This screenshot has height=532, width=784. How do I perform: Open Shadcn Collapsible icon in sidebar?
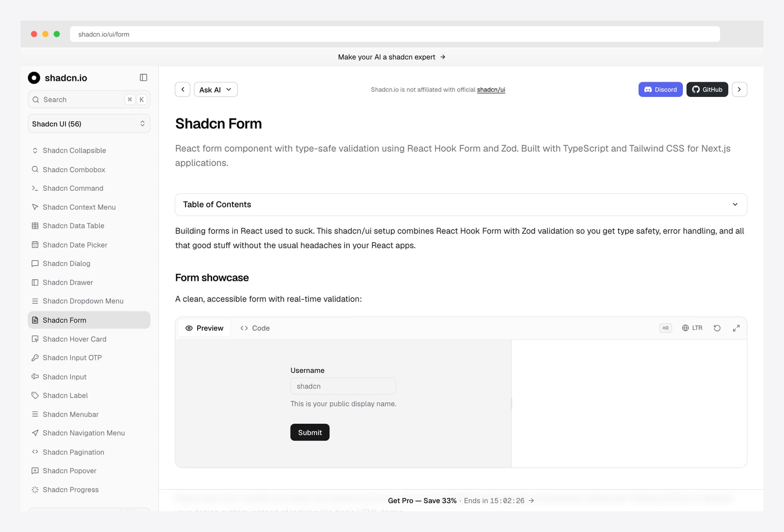35,151
